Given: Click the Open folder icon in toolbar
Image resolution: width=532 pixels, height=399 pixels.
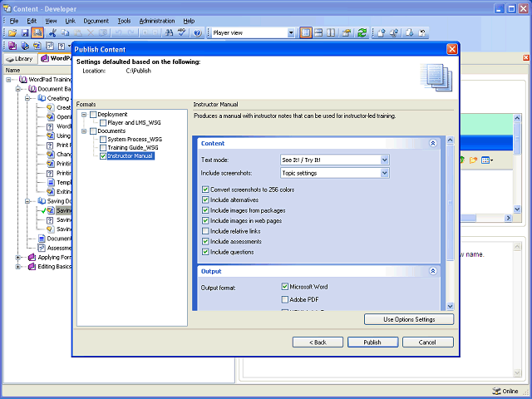Looking at the screenshot, I should point(12,33).
